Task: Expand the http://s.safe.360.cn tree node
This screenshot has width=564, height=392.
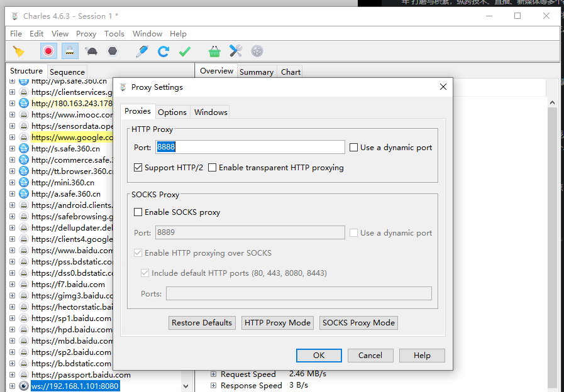Action: tap(12, 148)
